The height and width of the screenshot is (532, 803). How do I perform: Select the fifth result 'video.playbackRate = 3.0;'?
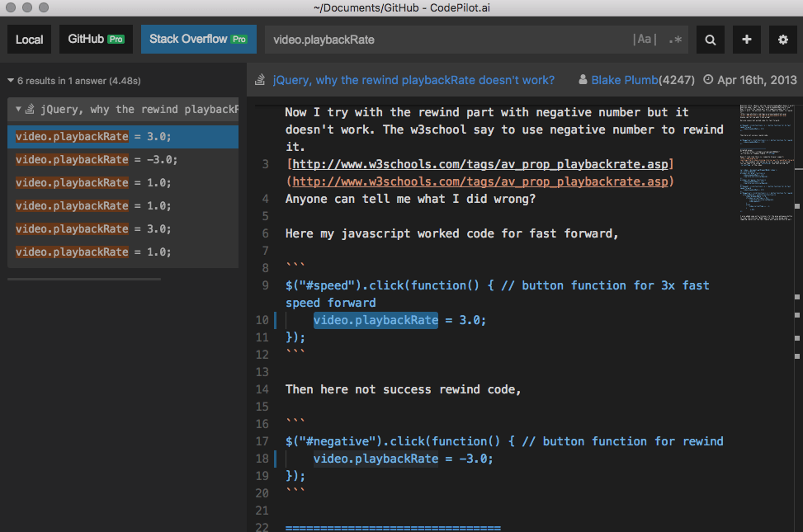(123, 228)
